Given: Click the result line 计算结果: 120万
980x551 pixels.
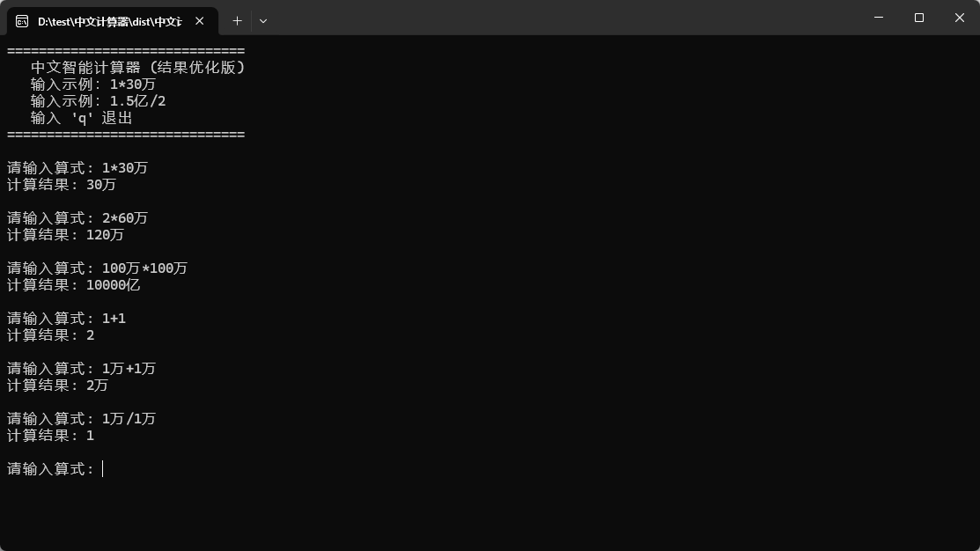Looking at the screenshot, I should 65,235.
